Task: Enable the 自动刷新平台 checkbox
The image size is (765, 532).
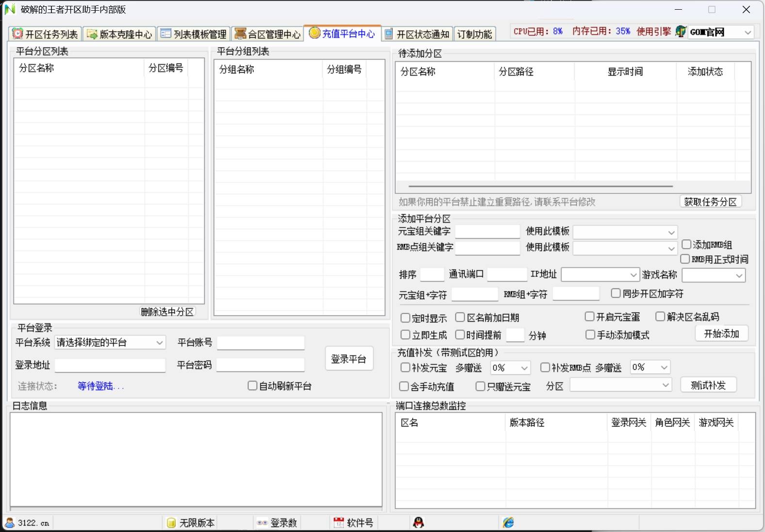Action: tap(252, 385)
